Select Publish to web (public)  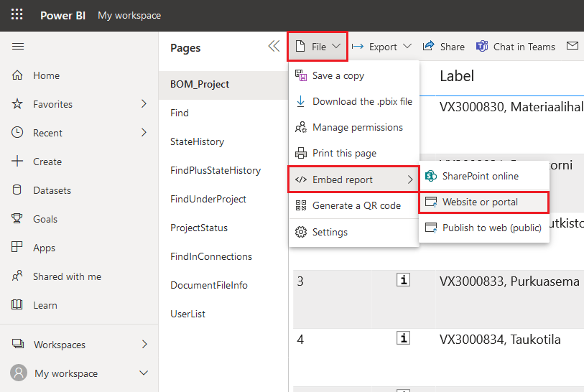(492, 228)
